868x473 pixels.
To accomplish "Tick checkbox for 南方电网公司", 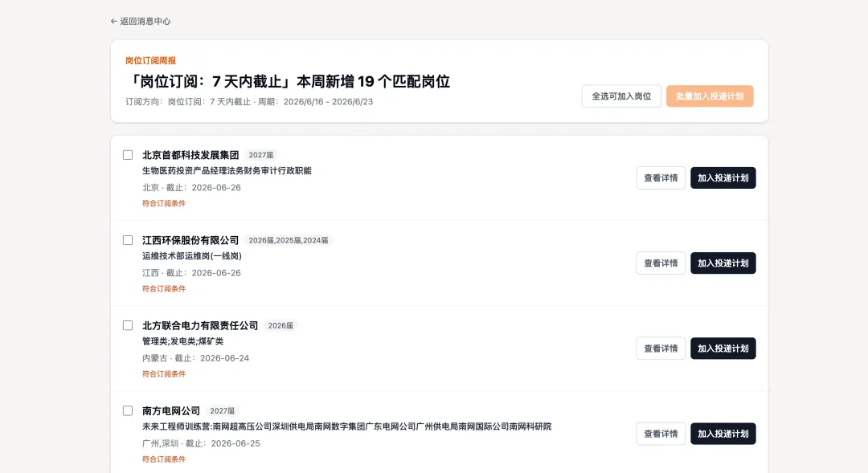I will click(128, 410).
